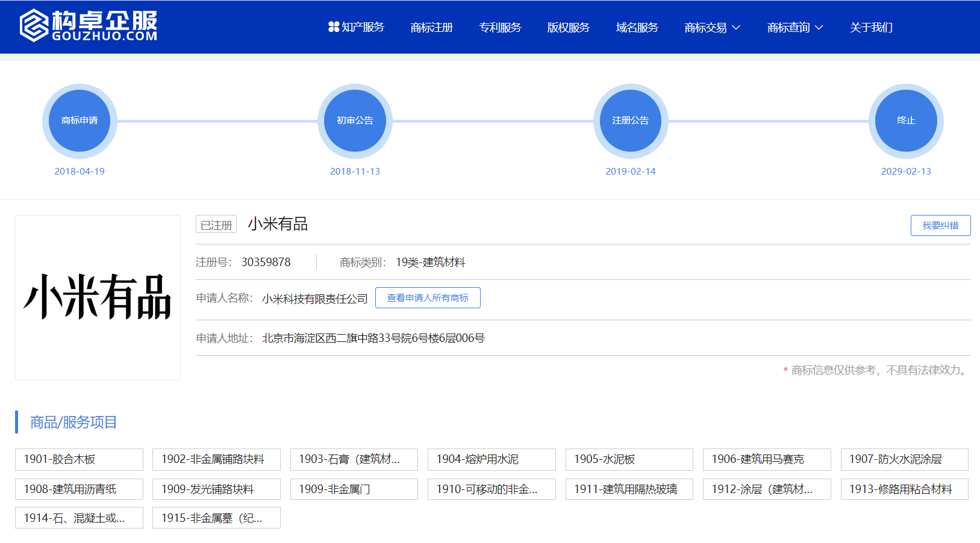Click the class text 19类-建筑材料
Screen dimensions: 980x543
(430, 262)
